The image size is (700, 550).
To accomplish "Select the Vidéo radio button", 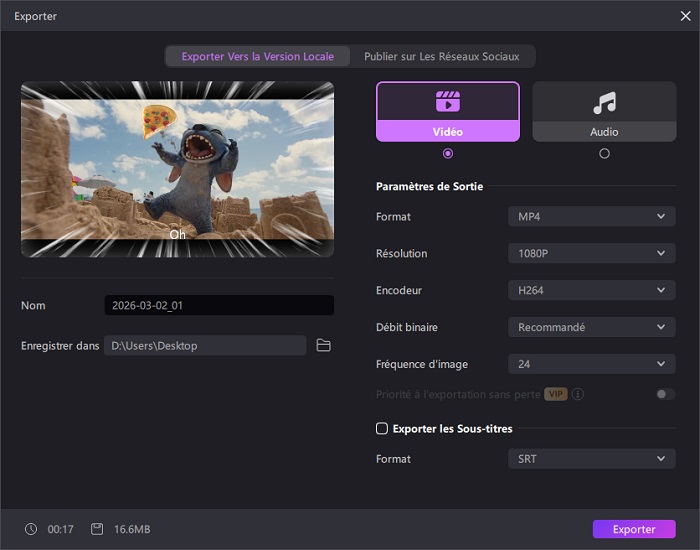I will [x=448, y=154].
